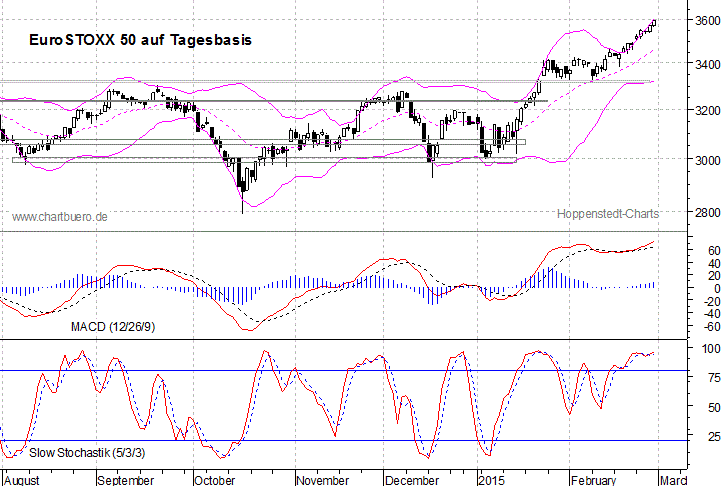Click the MACD axis value 60

(x=714, y=250)
